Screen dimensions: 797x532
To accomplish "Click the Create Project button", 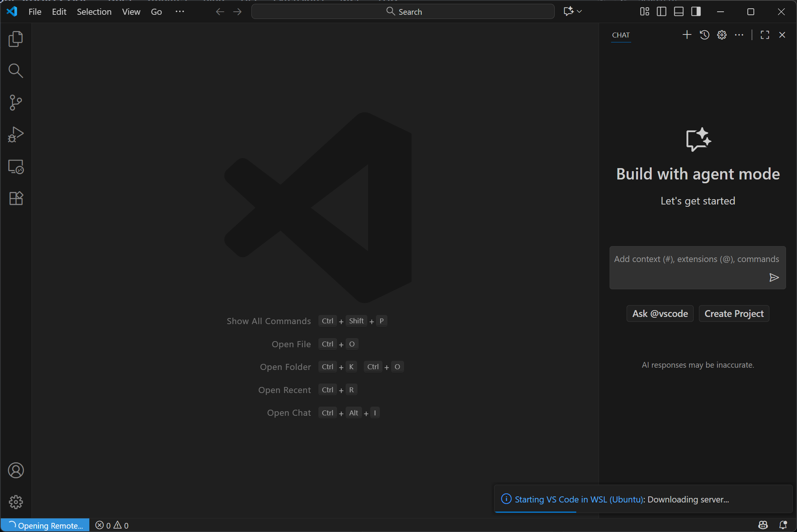I will click(734, 314).
